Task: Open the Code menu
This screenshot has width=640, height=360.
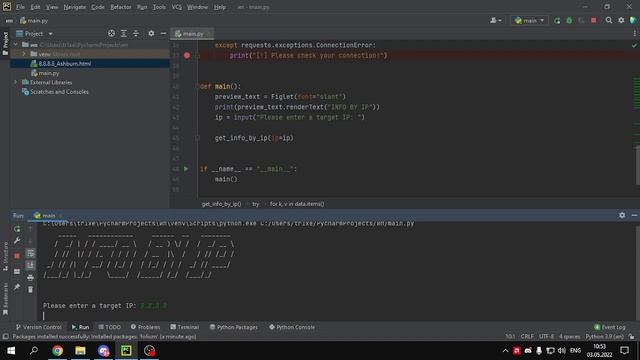Action: tap(98, 7)
